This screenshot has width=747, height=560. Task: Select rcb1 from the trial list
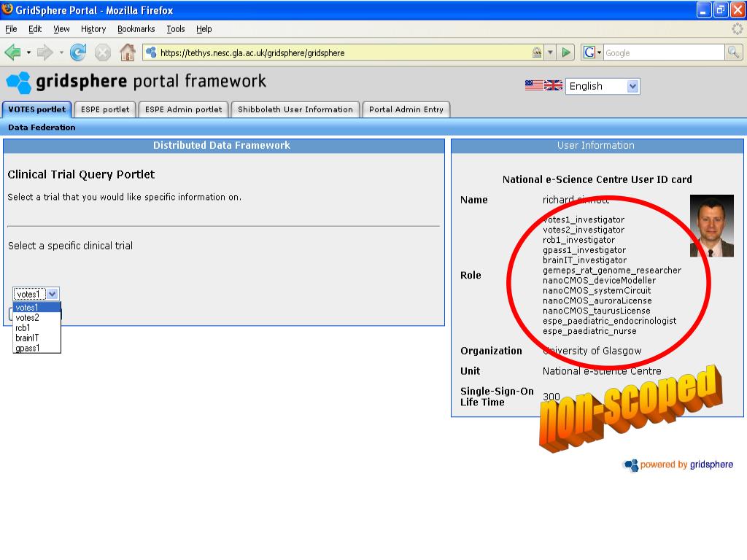pos(36,327)
